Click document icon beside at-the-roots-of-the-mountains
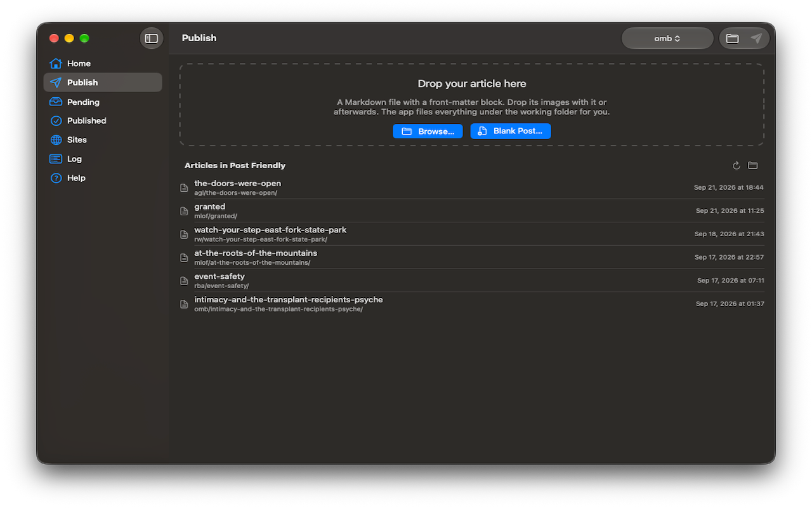 click(x=184, y=257)
